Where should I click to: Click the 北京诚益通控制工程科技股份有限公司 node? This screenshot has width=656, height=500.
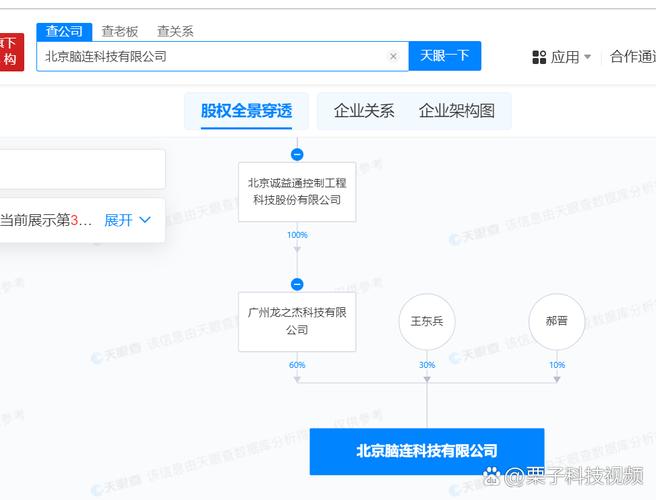click(x=297, y=192)
